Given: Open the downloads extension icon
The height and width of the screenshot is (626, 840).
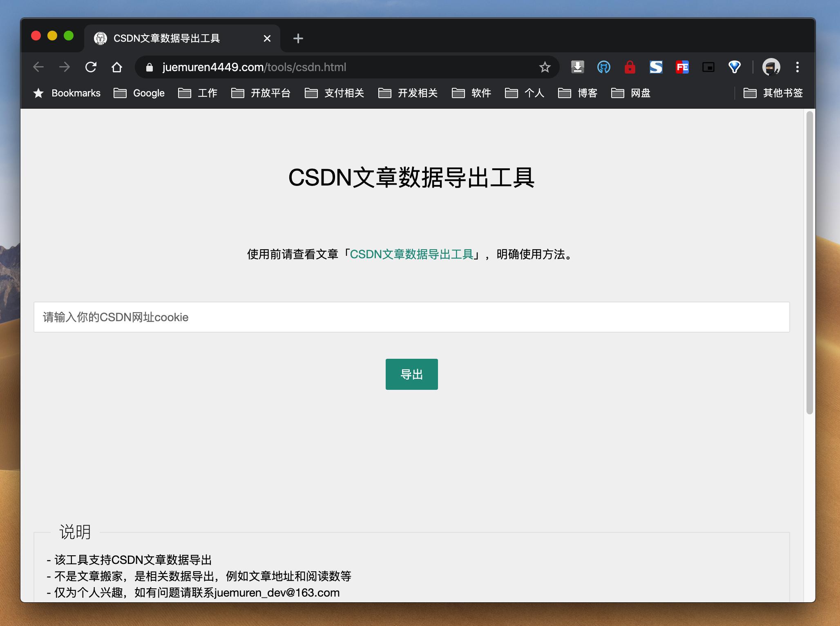Looking at the screenshot, I should (577, 67).
